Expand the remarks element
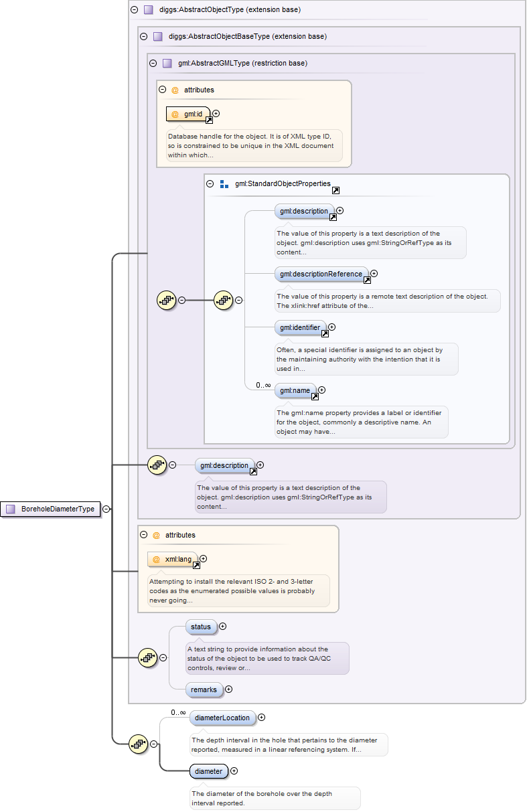 228,689
